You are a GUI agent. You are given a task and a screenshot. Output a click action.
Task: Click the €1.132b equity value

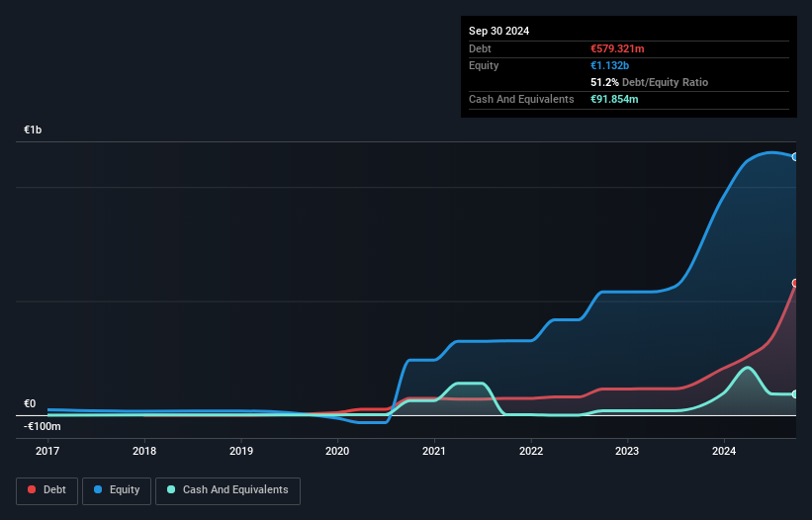(609, 65)
